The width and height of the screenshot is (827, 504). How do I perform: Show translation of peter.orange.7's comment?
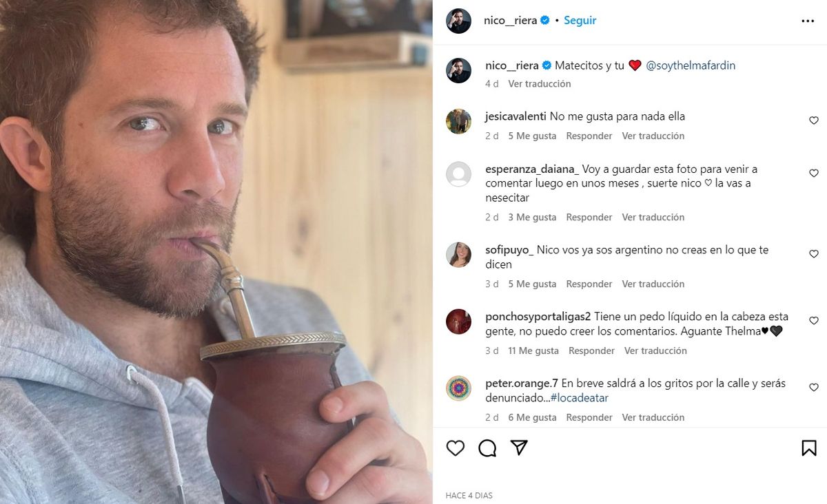(653, 417)
